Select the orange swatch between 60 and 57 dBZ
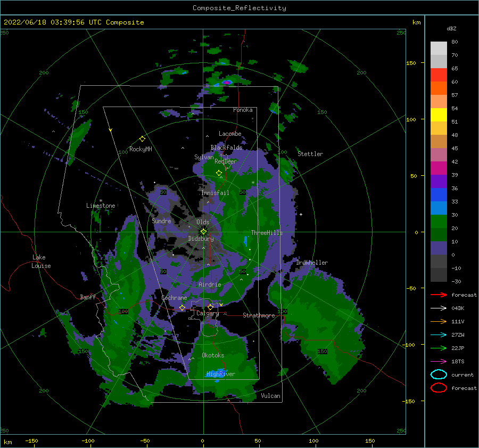 click(439, 88)
